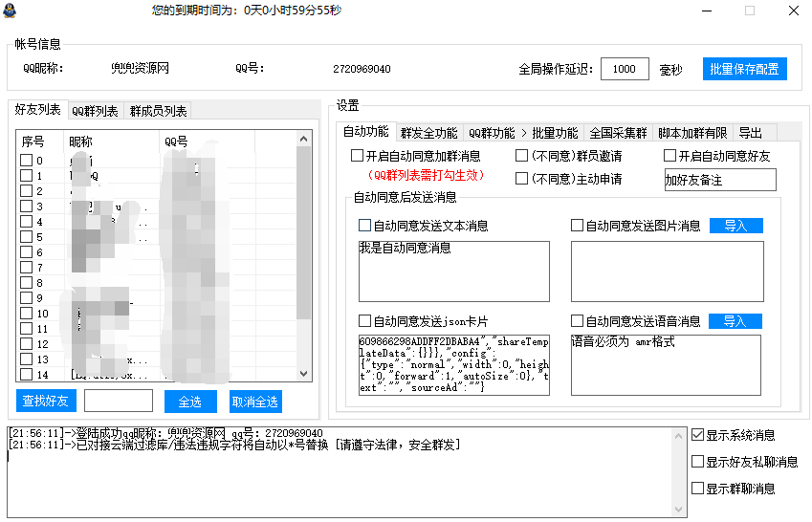Click the QQ号 column header
Screen dimensions: 812x522
pyautogui.click(x=208, y=141)
